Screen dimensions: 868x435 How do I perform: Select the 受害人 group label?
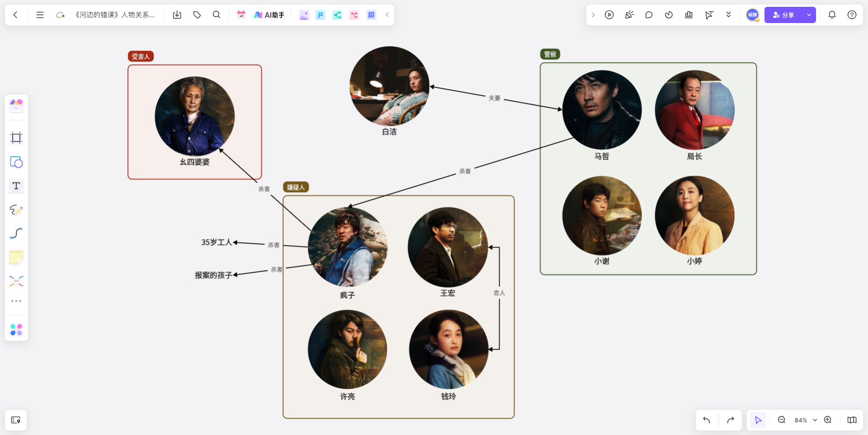pyautogui.click(x=141, y=56)
